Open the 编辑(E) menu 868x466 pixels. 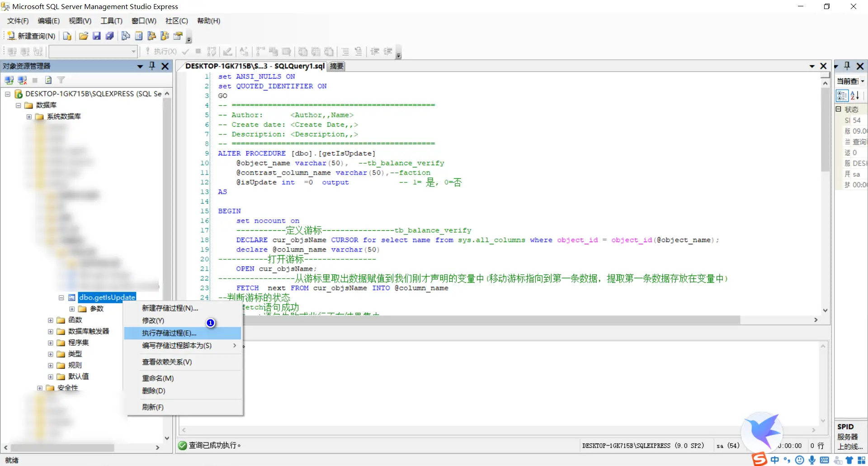click(x=49, y=21)
